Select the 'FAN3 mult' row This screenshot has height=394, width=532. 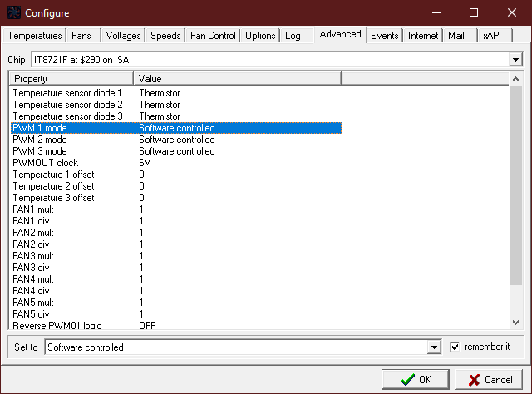click(175, 255)
